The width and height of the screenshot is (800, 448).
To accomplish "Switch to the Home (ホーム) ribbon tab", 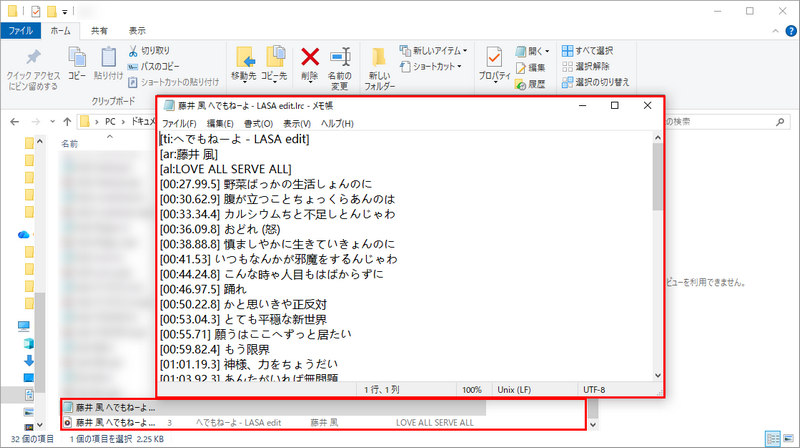I will pos(60,31).
